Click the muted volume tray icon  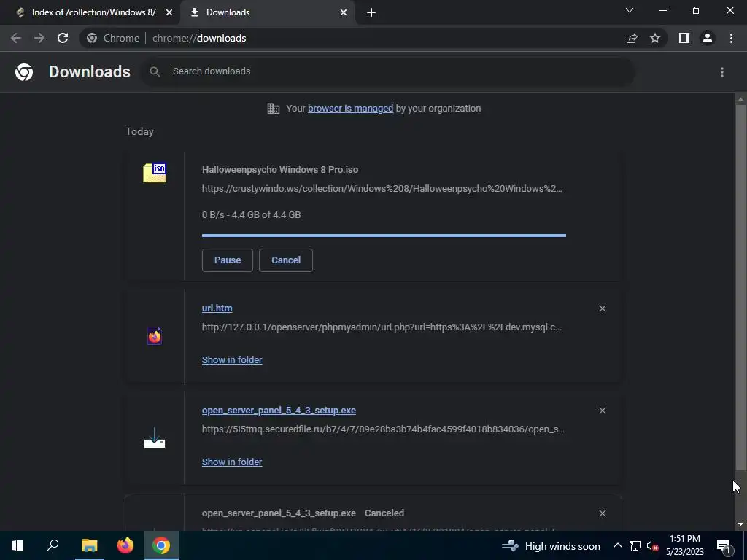point(652,545)
